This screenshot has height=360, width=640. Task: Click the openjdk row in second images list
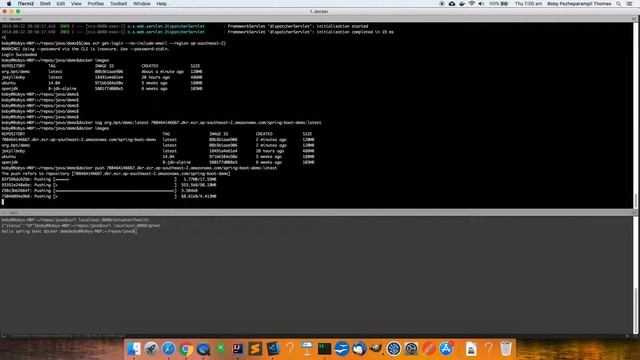click(158, 162)
